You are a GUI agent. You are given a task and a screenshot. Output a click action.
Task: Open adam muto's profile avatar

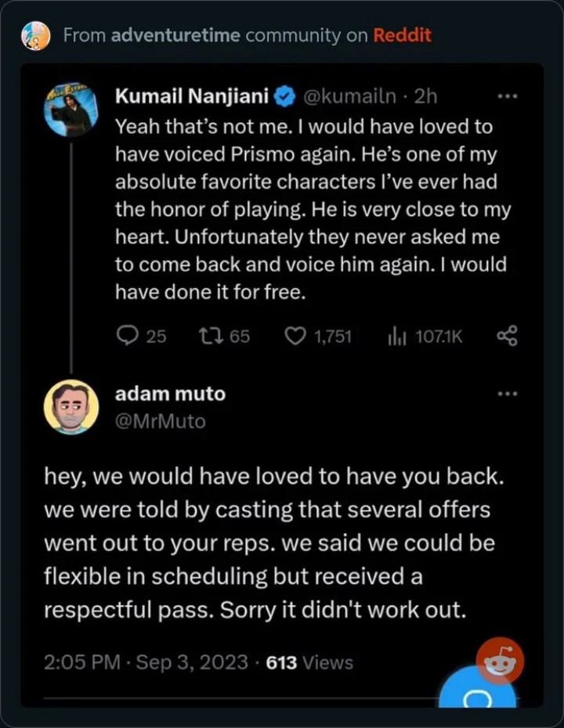(70, 407)
